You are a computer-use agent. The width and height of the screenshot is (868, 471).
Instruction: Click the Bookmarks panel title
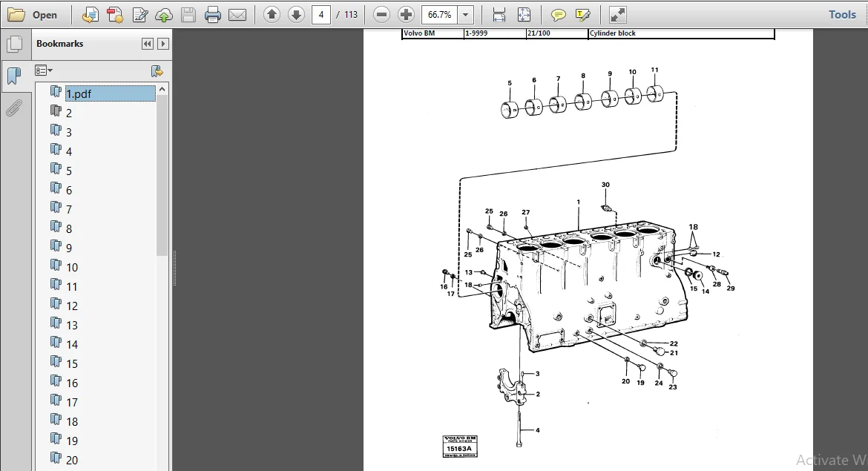(60, 44)
